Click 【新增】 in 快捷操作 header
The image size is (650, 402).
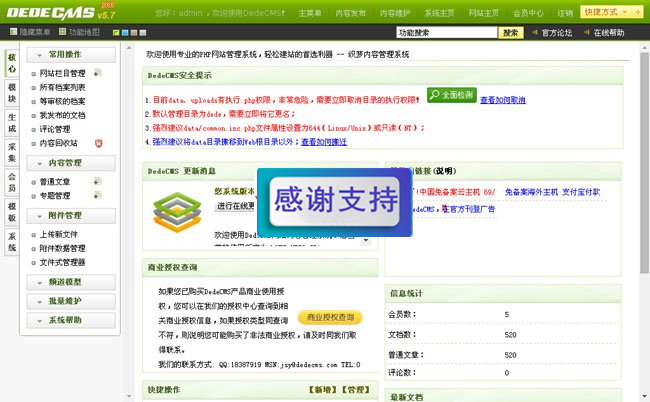tap(323, 390)
